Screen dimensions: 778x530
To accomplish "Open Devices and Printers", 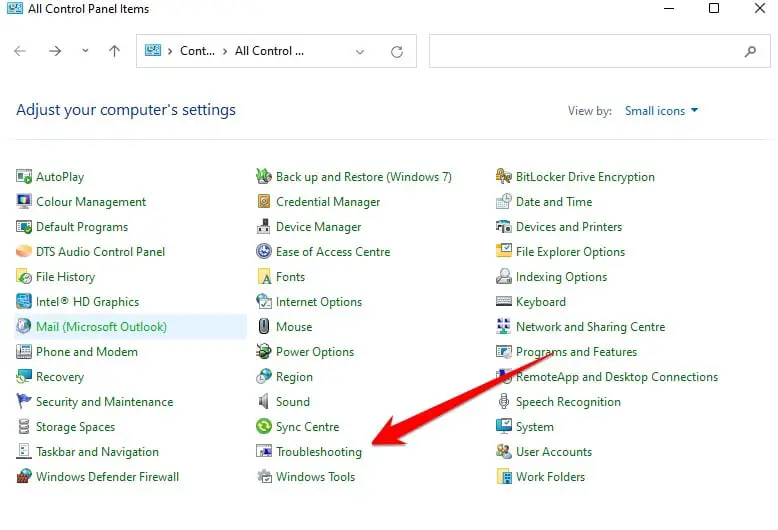I will click(x=569, y=226).
